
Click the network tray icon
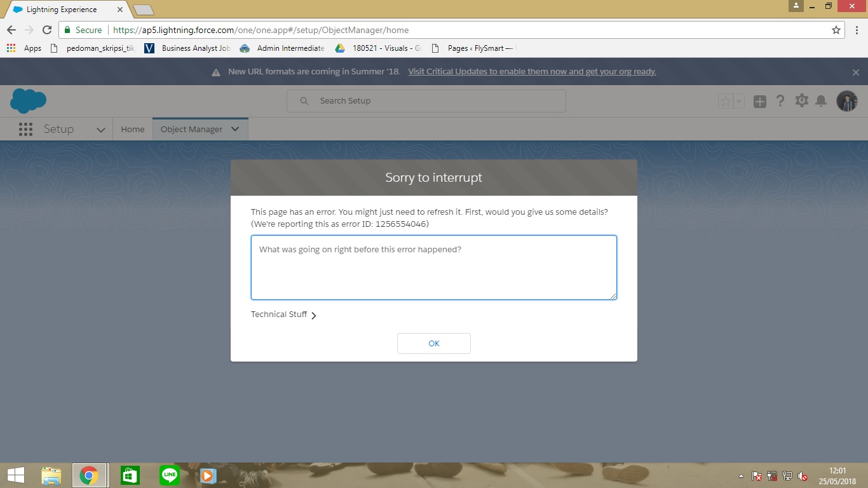click(787, 476)
